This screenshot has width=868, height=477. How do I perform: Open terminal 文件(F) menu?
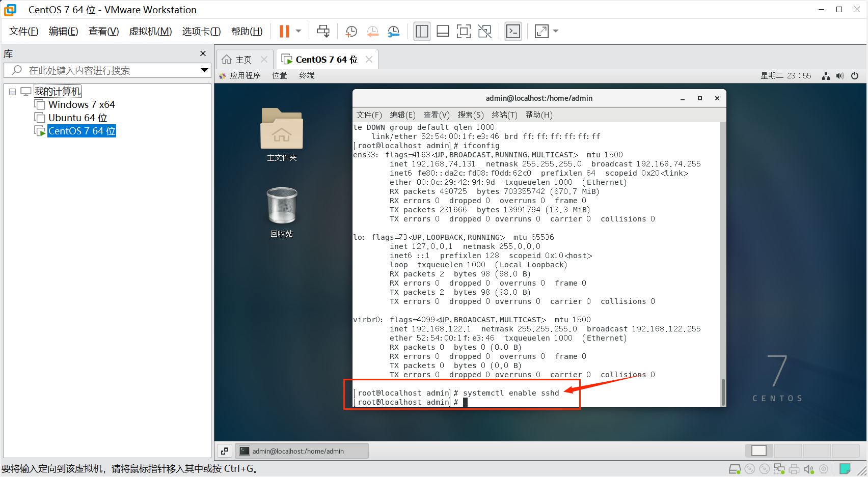point(369,115)
